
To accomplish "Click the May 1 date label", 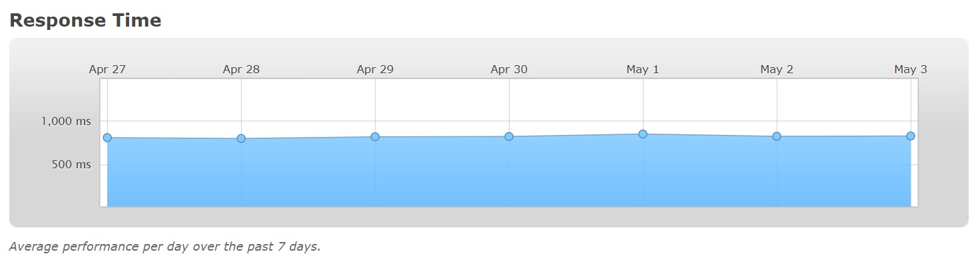I will (643, 69).
